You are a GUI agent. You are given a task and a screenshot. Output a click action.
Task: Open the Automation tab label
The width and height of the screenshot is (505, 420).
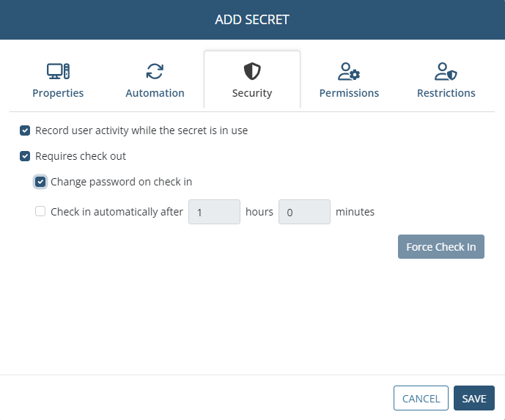click(x=155, y=93)
